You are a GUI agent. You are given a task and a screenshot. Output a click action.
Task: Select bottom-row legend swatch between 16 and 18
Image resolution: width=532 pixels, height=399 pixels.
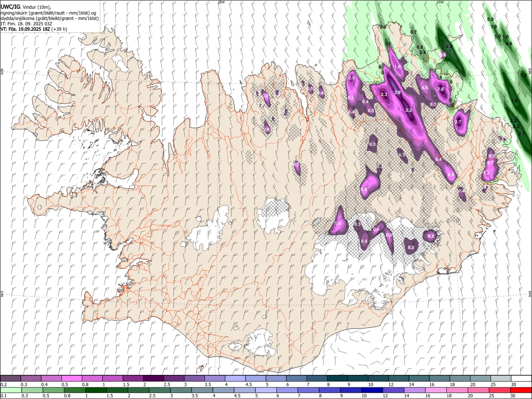point(436,390)
